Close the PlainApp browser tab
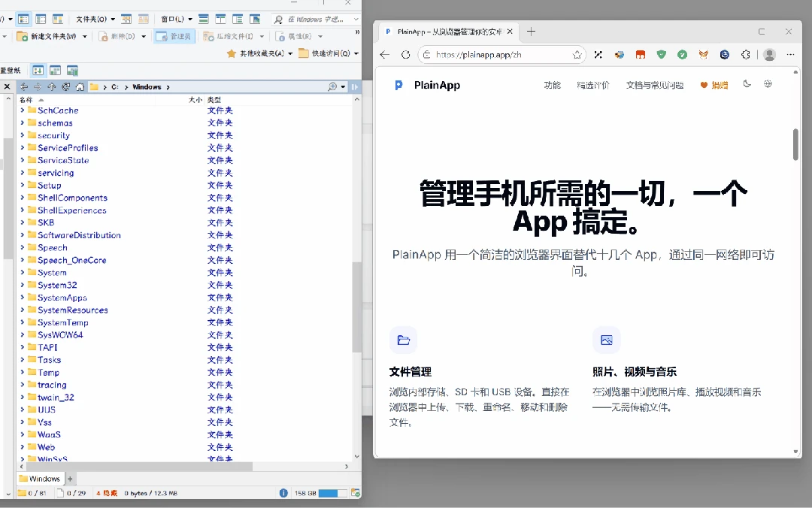The image size is (812, 508). (510, 32)
